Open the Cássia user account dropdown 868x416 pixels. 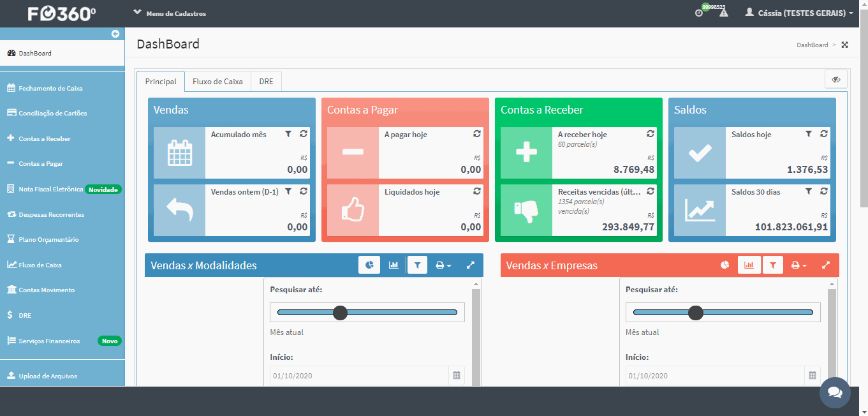pos(798,13)
